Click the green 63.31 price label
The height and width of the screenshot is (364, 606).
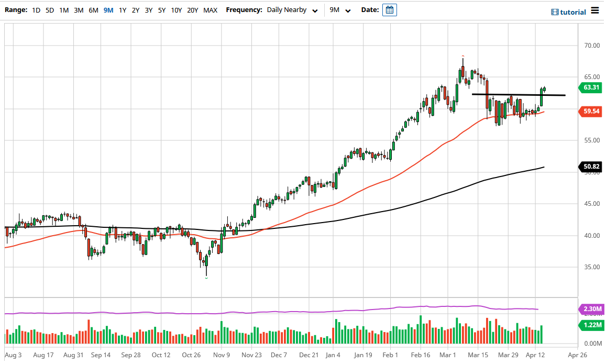click(590, 88)
